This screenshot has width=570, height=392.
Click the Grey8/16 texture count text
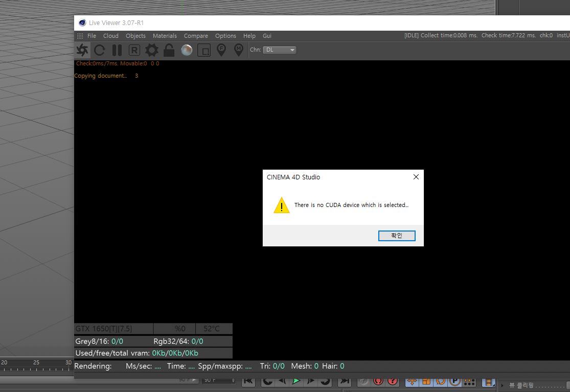coord(99,341)
